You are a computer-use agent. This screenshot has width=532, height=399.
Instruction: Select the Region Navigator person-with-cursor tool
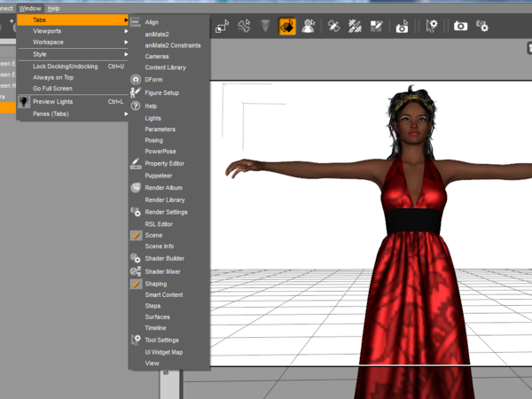(x=309, y=27)
